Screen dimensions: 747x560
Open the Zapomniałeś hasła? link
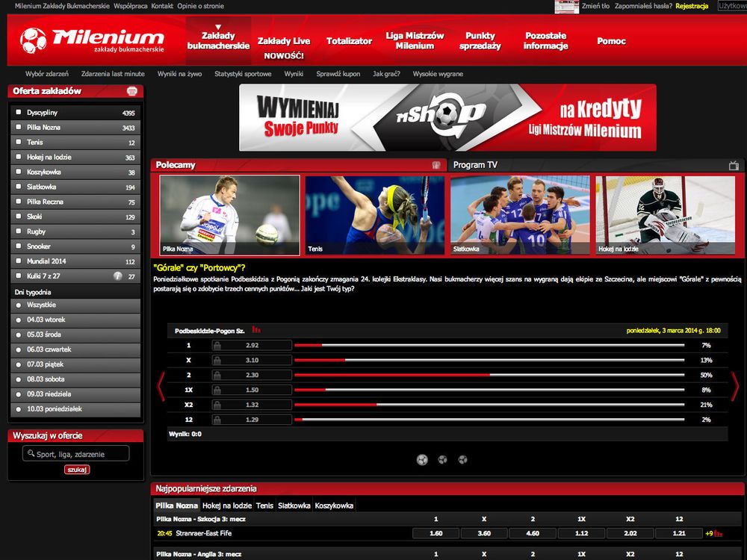tap(643, 6)
